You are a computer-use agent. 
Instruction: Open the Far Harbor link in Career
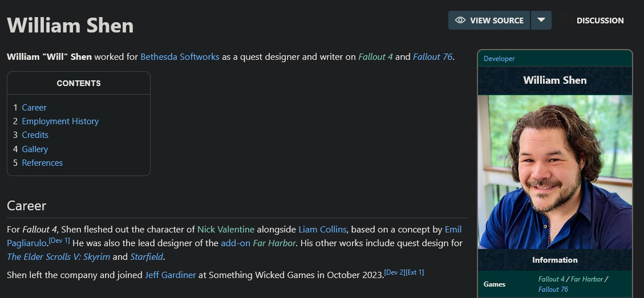click(x=274, y=243)
